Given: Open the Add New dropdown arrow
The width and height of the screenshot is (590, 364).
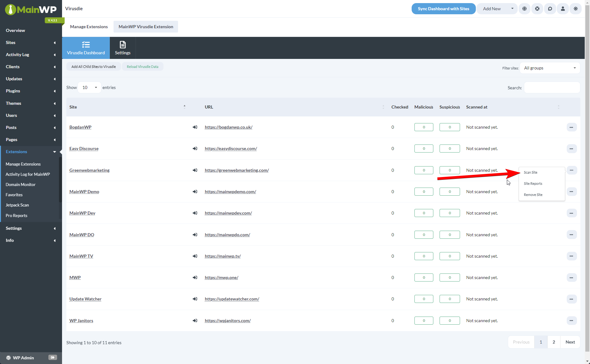Looking at the screenshot, I should pyautogui.click(x=512, y=9).
